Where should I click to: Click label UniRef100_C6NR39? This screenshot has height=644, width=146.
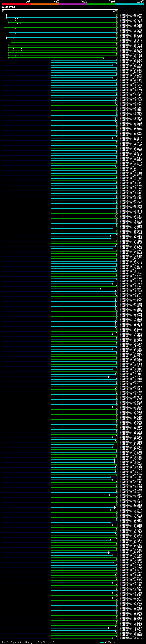tap(131, 563)
